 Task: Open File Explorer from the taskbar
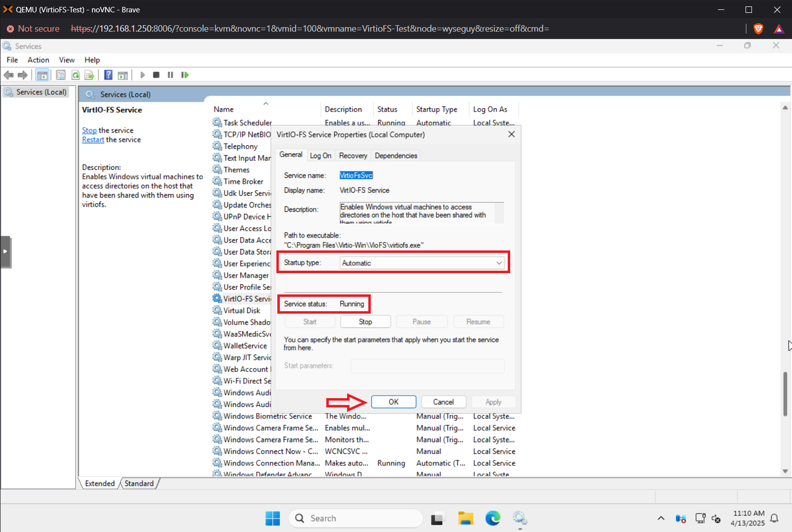click(x=466, y=518)
